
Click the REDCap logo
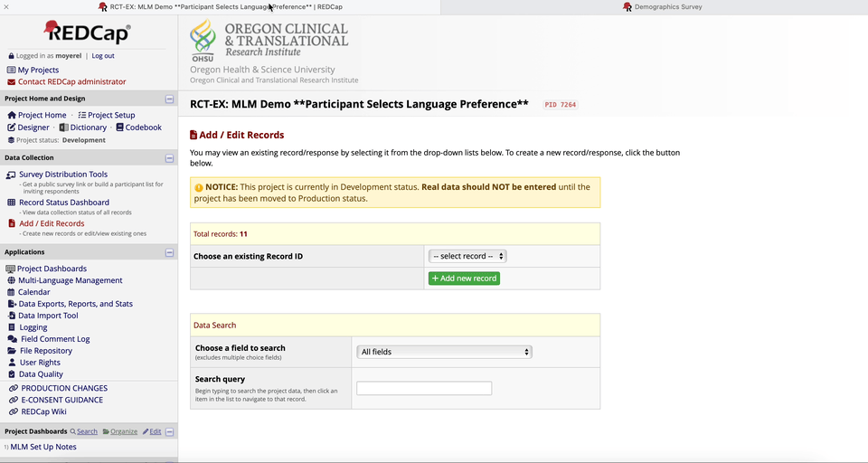pos(88,33)
